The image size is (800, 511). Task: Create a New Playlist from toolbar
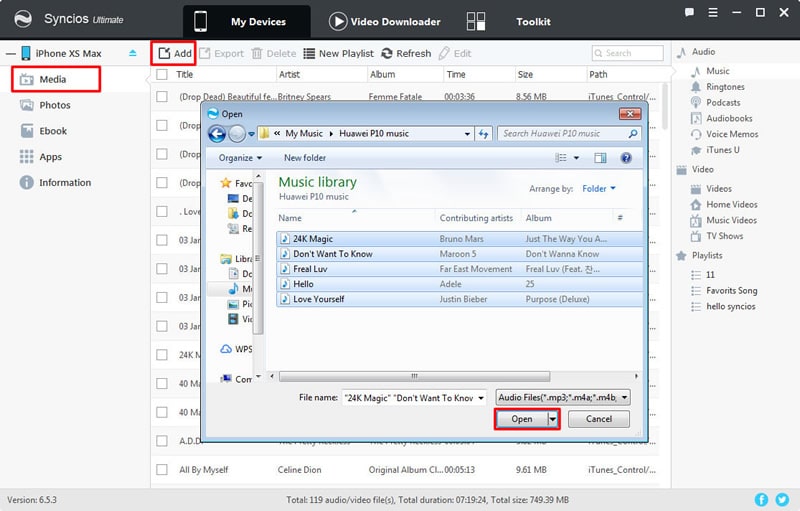coord(338,53)
